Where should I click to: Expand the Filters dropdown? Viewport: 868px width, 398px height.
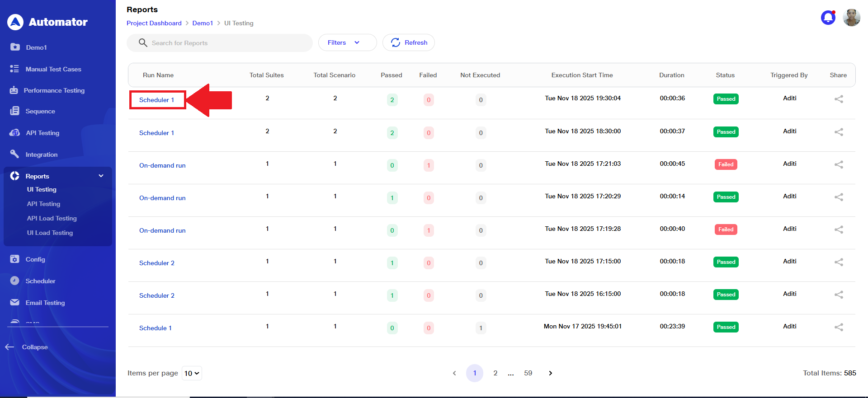pos(347,42)
